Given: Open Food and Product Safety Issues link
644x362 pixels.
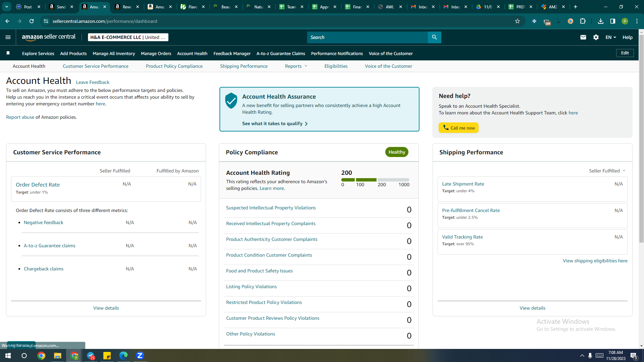Looking at the screenshot, I should point(259,271).
